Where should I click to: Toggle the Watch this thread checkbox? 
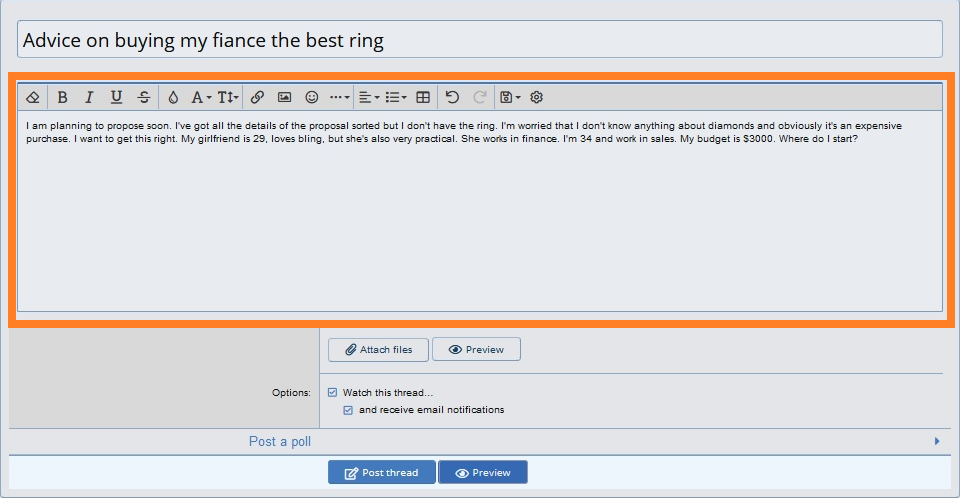[x=332, y=393]
